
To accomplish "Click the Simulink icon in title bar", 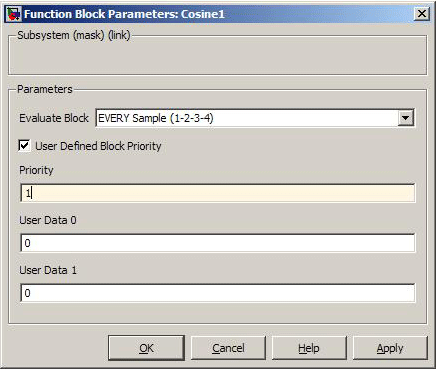I will [13, 14].
